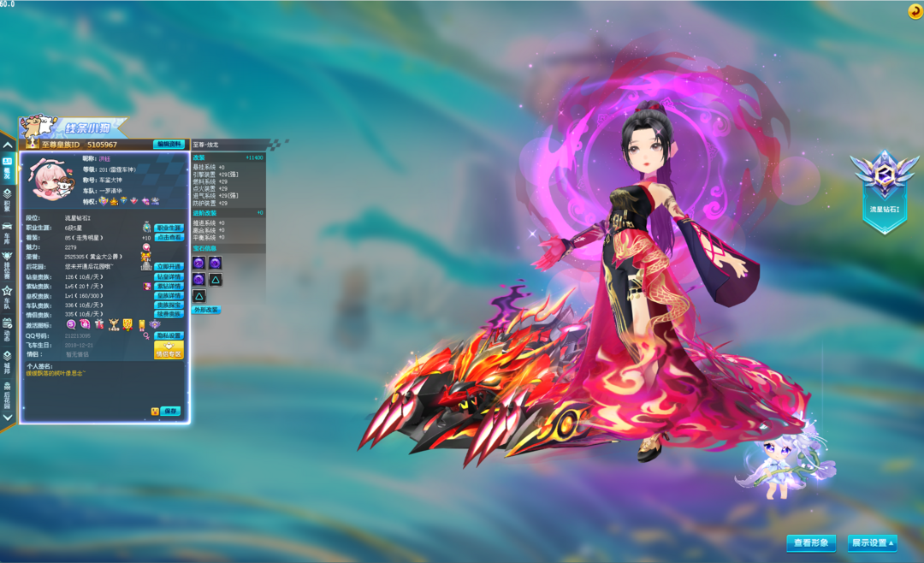Open the 概况 overview sidebar tab

7,168
